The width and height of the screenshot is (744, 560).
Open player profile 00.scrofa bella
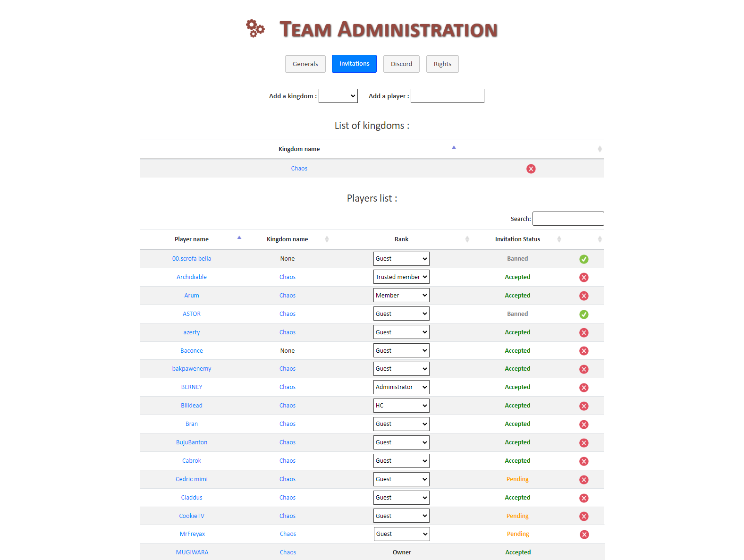(x=192, y=259)
